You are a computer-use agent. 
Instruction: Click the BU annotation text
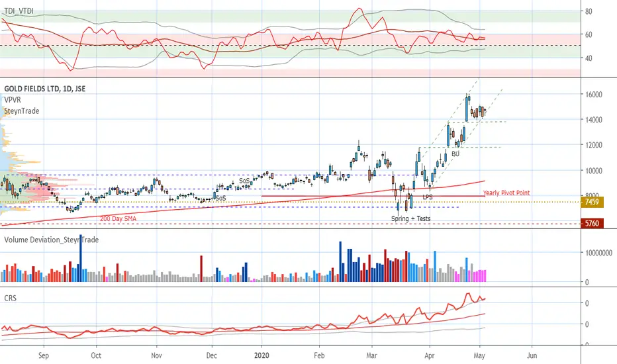coord(455,154)
